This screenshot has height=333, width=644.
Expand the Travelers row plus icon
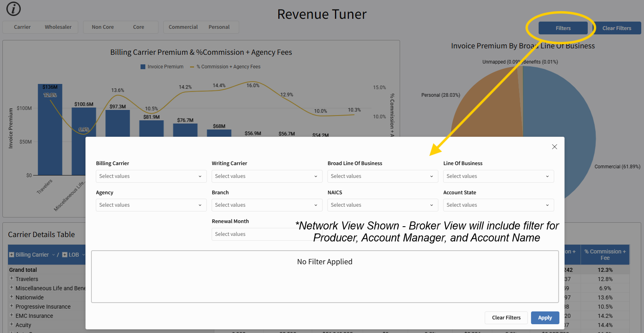(x=12, y=279)
